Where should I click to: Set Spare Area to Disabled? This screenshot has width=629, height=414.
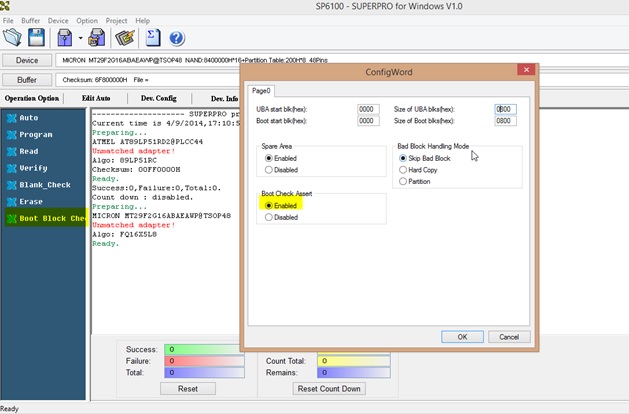pyautogui.click(x=268, y=169)
